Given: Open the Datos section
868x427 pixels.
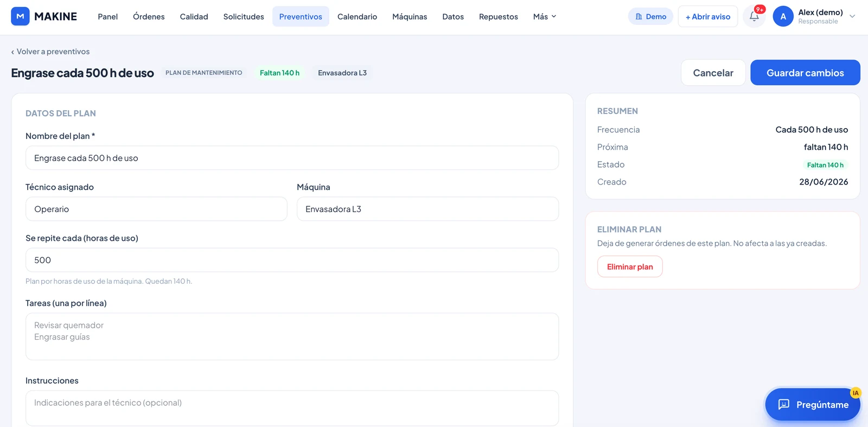Looking at the screenshot, I should pos(453,16).
